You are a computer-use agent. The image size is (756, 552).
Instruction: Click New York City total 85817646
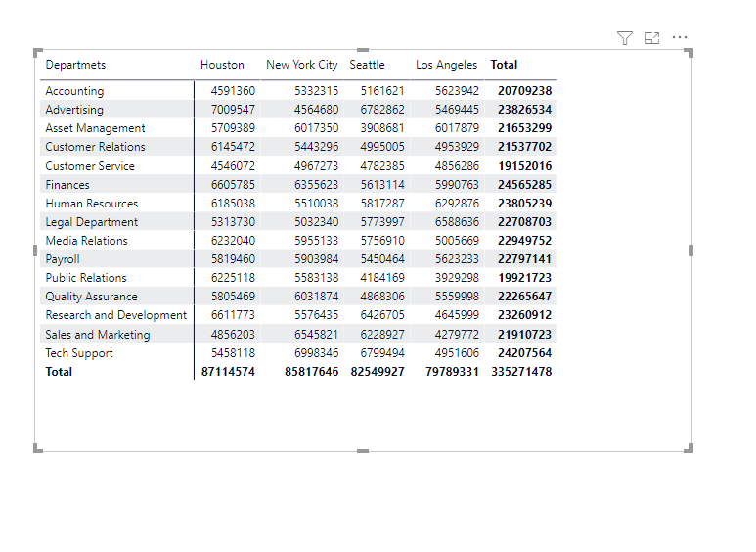coord(311,372)
